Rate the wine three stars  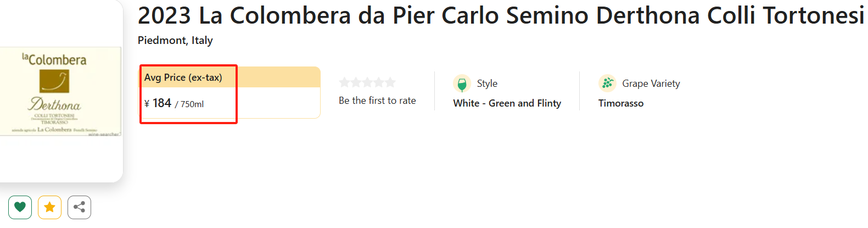point(367,82)
